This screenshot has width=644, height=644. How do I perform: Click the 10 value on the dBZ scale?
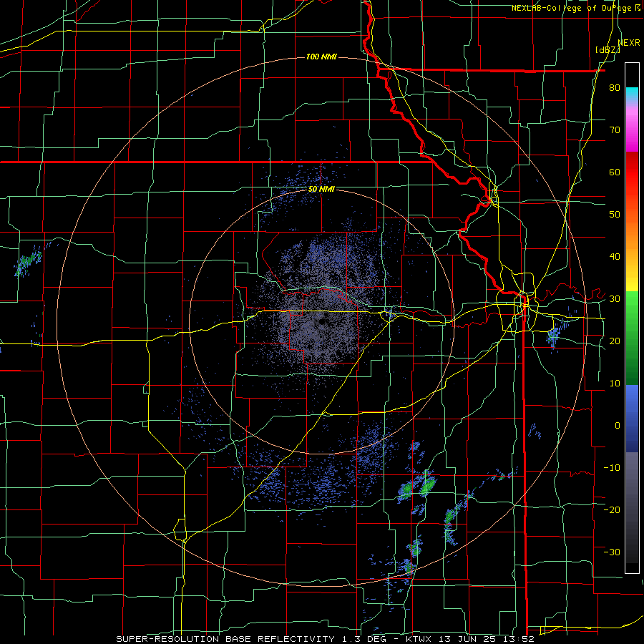(615, 384)
